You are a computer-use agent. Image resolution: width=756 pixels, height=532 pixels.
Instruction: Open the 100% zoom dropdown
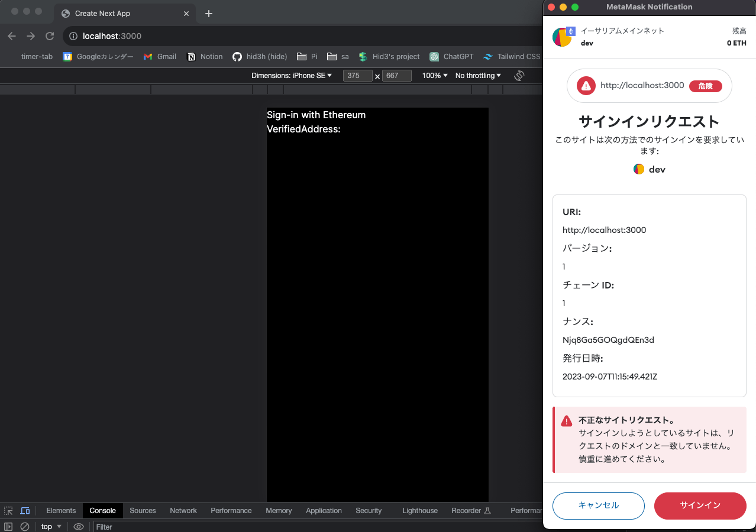tap(434, 76)
